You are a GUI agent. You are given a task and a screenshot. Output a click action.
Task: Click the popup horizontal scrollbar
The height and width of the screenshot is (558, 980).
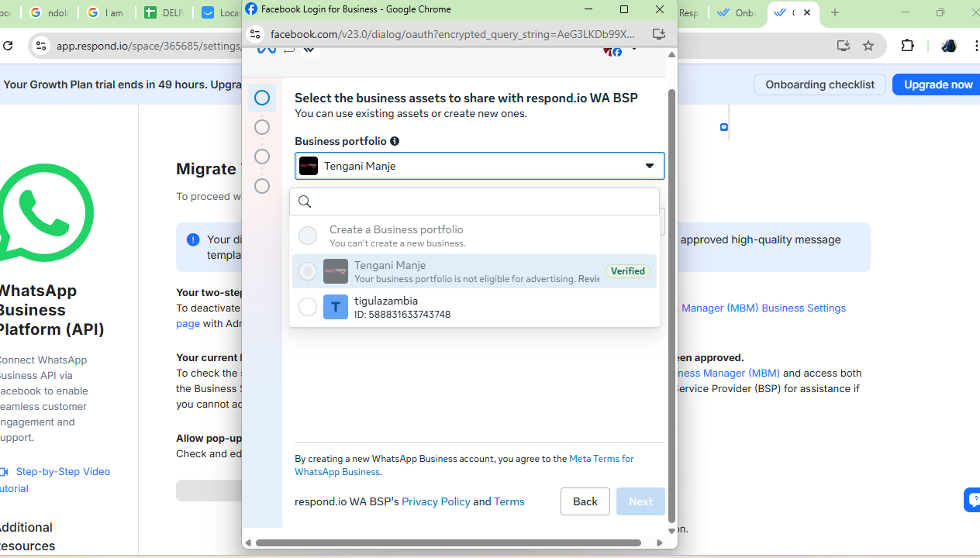(448, 542)
